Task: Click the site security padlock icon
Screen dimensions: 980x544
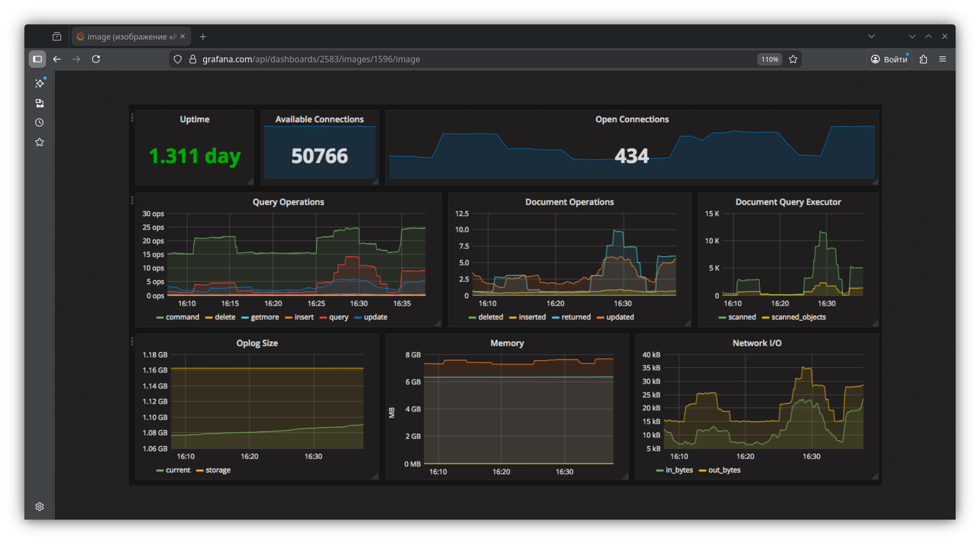Action: pyautogui.click(x=192, y=59)
